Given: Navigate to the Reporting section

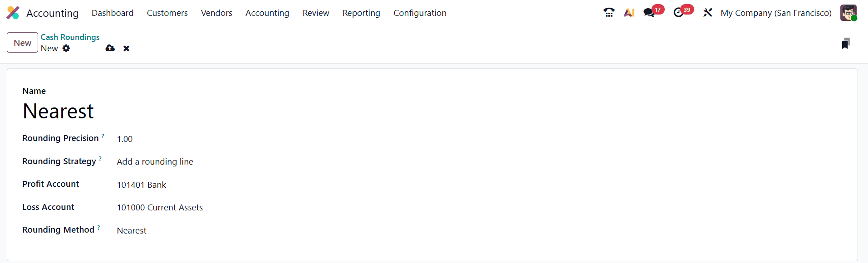Looking at the screenshot, I should [361, 13].
